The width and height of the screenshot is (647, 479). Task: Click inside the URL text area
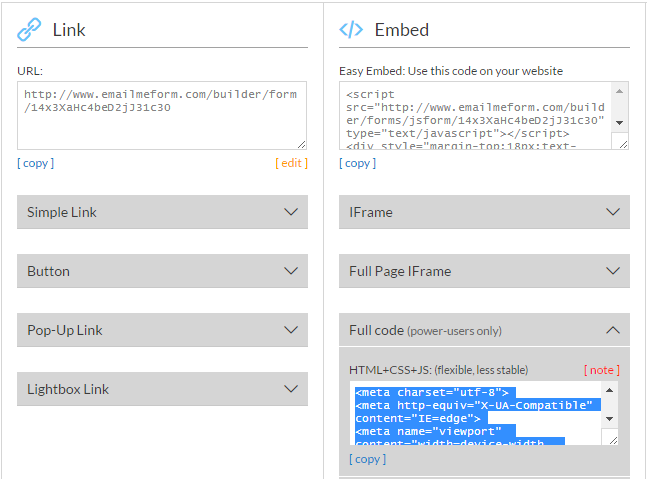pos(162,116)
